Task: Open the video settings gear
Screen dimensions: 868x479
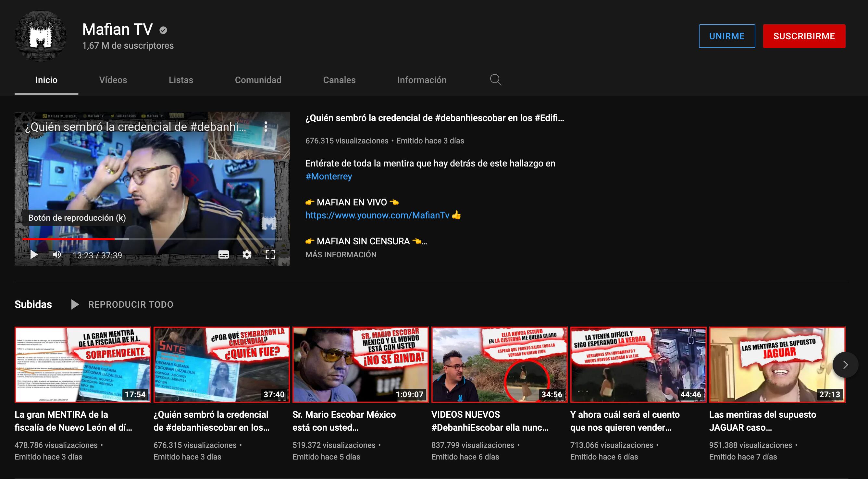Action: click(x=247, y=255)
